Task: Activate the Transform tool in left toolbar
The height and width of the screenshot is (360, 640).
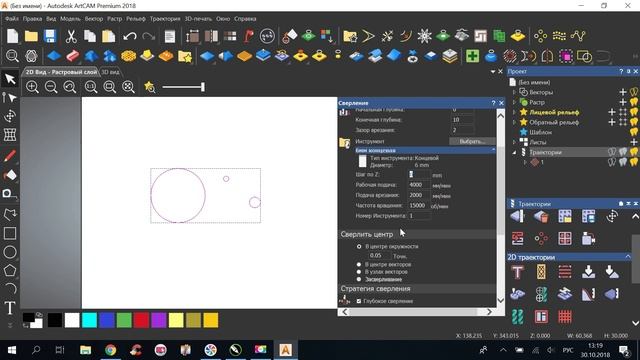Action: tap(10, 116)
